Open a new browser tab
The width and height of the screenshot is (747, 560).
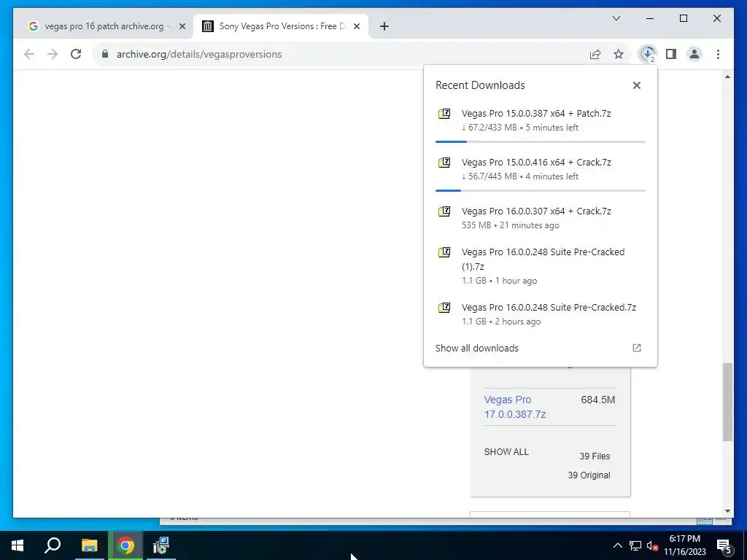pos(384,26)
